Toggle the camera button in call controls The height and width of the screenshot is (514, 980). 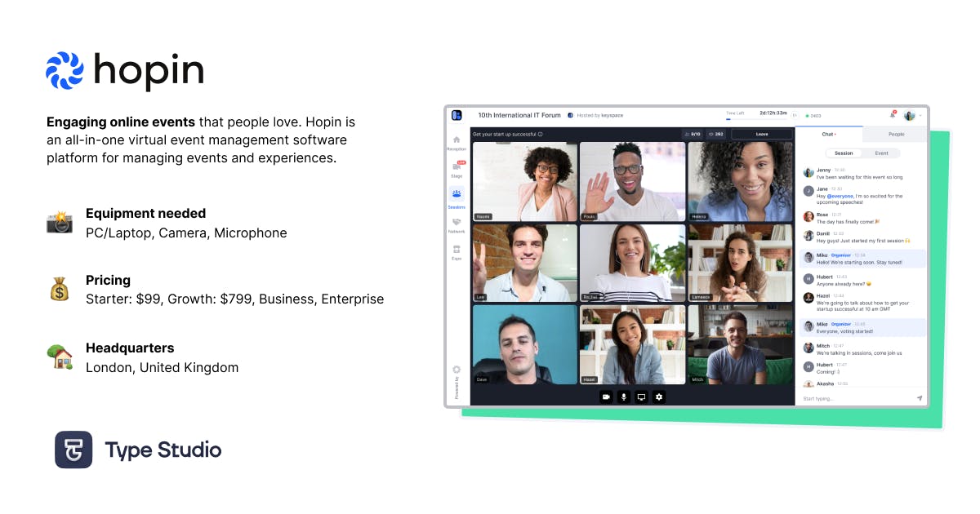point(606,397)
